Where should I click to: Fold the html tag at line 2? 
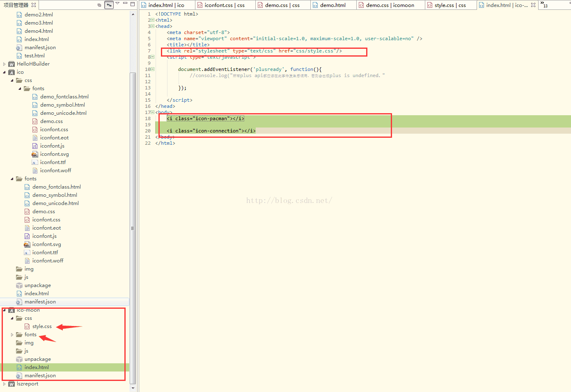(153, 20)
